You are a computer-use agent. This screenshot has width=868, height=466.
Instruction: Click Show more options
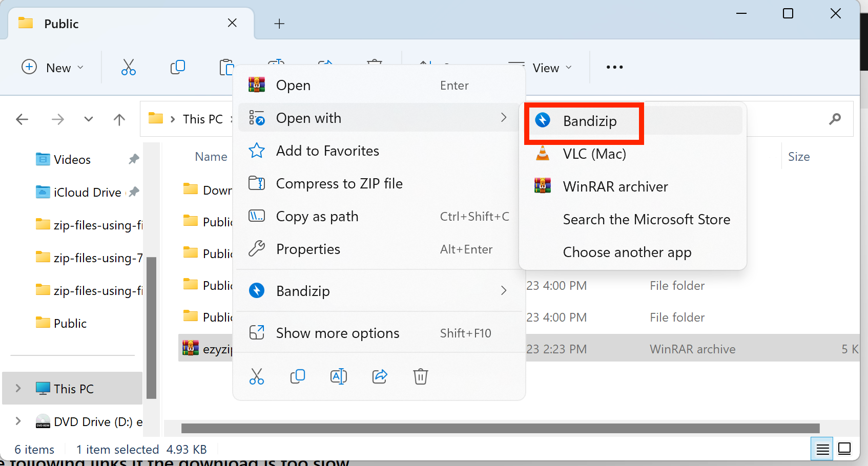click(338, 332)
